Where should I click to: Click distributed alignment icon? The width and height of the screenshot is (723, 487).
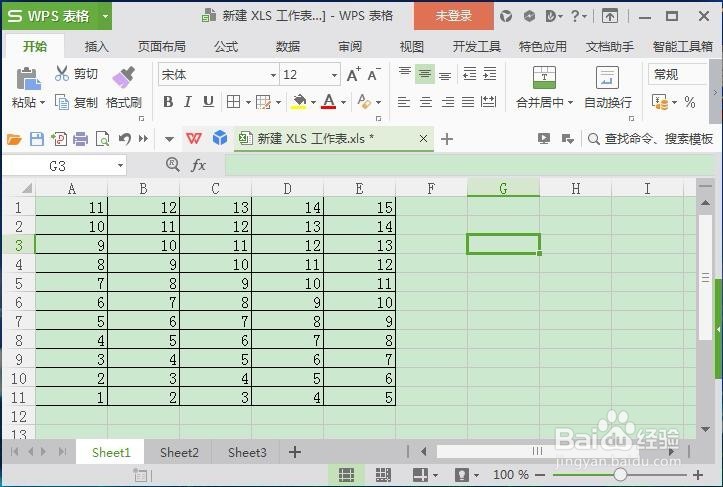click(488, 102)
